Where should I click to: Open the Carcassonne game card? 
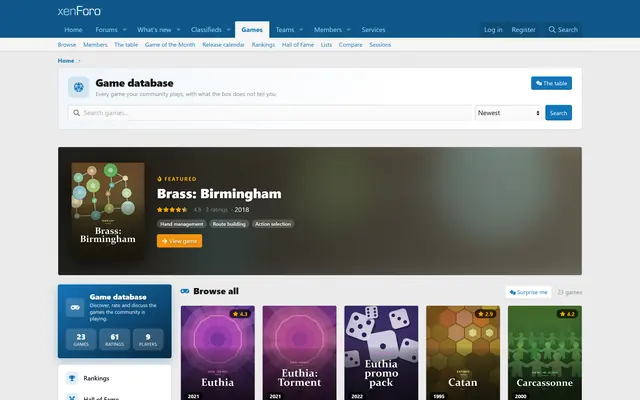[x=545, y=353]
